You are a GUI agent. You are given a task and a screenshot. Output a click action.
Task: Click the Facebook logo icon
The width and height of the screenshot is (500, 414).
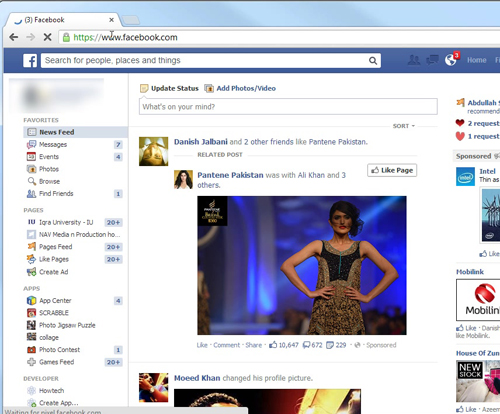(30, 61)
